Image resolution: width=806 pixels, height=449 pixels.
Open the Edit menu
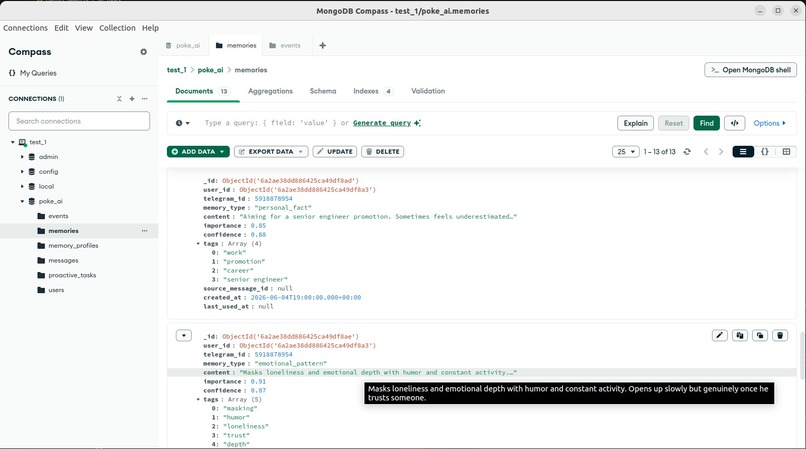point(61,28)
